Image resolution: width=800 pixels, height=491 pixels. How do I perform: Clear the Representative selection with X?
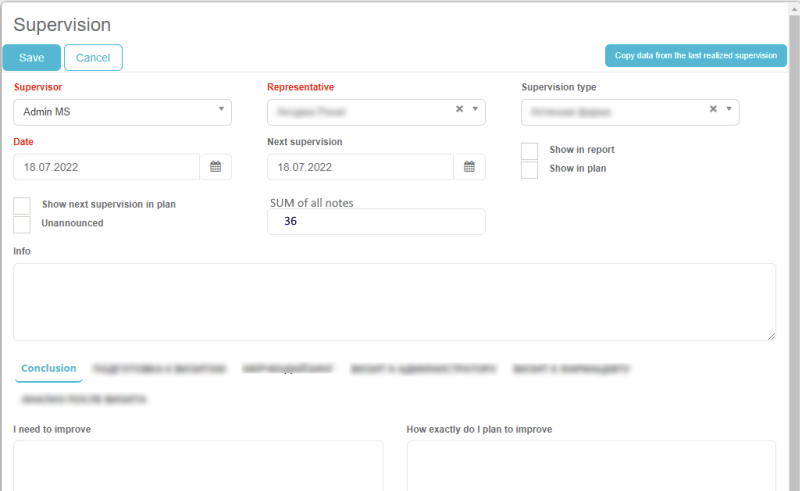coord(459,109)
